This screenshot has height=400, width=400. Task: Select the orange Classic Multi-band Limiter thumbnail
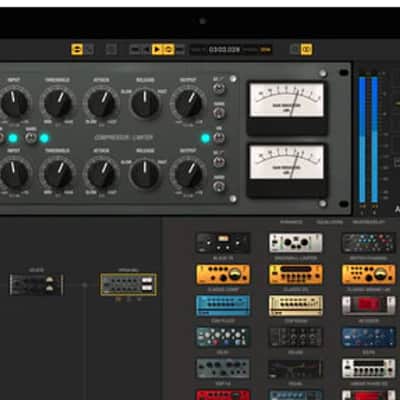pos(369,275)
